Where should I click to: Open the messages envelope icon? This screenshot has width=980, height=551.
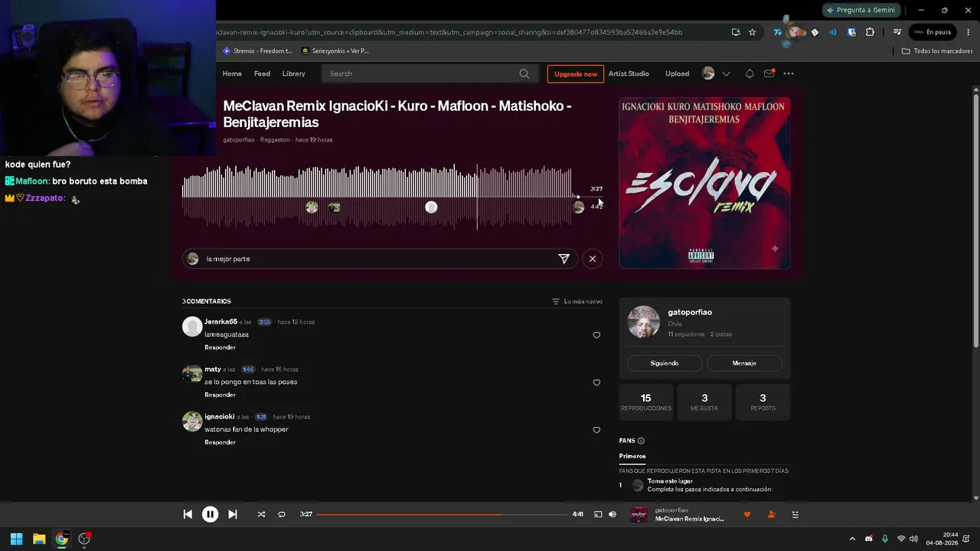pos(769,73)
